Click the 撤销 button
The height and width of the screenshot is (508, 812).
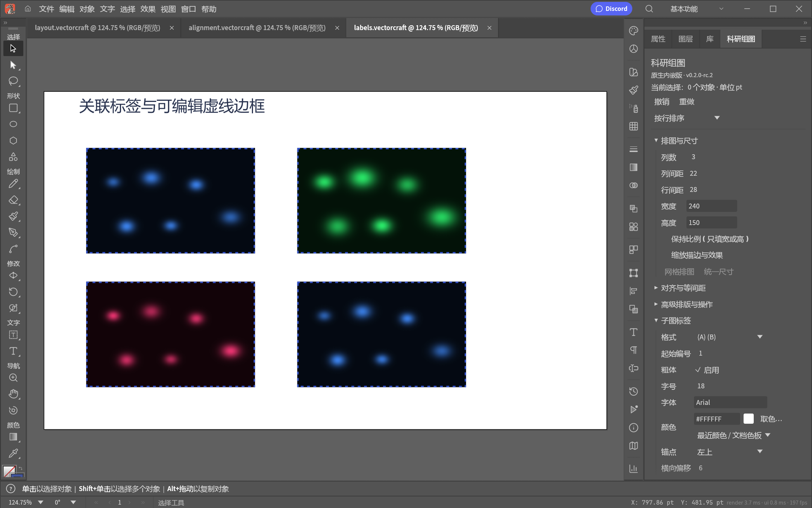(x=662, y=102)
